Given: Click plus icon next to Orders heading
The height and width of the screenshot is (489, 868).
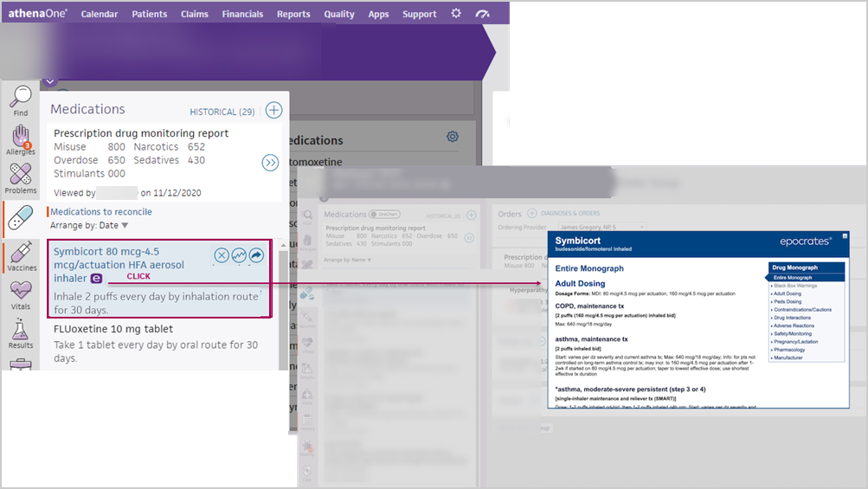Looking at the screenshot, I should pyautogui.click(x=532, y=213).
